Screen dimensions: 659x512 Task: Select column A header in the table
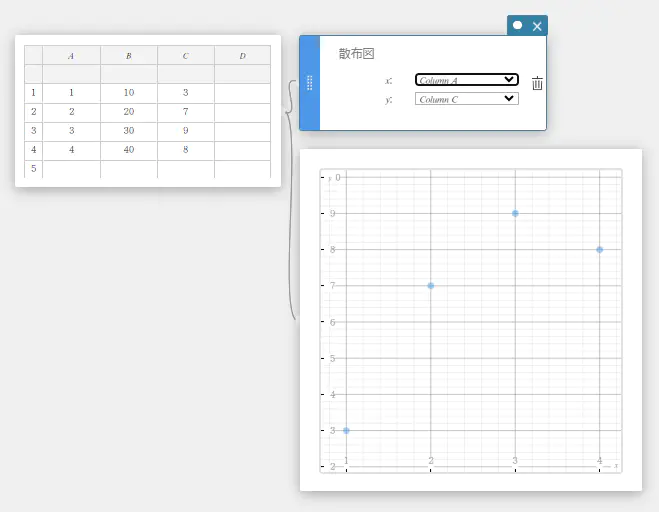tap(71, 56)
